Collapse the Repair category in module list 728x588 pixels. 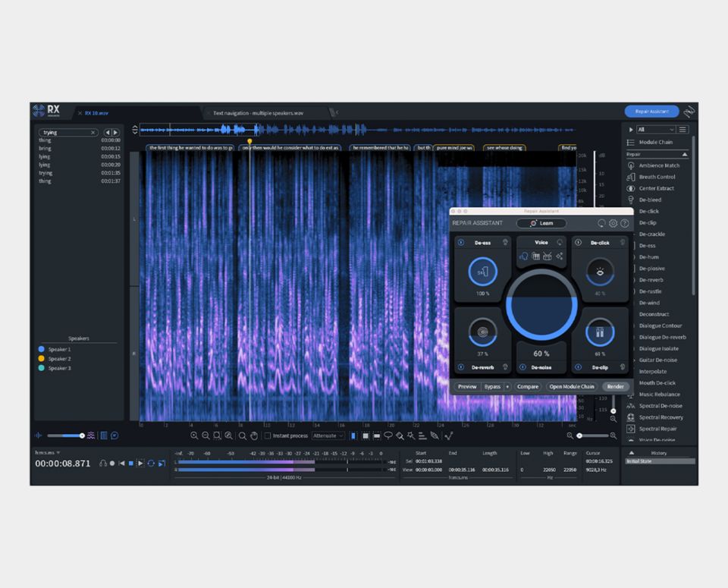coord(685,154)
